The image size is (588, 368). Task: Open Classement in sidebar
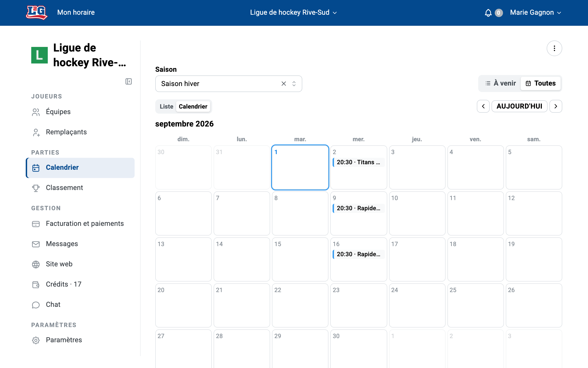[x=80, y=188]
